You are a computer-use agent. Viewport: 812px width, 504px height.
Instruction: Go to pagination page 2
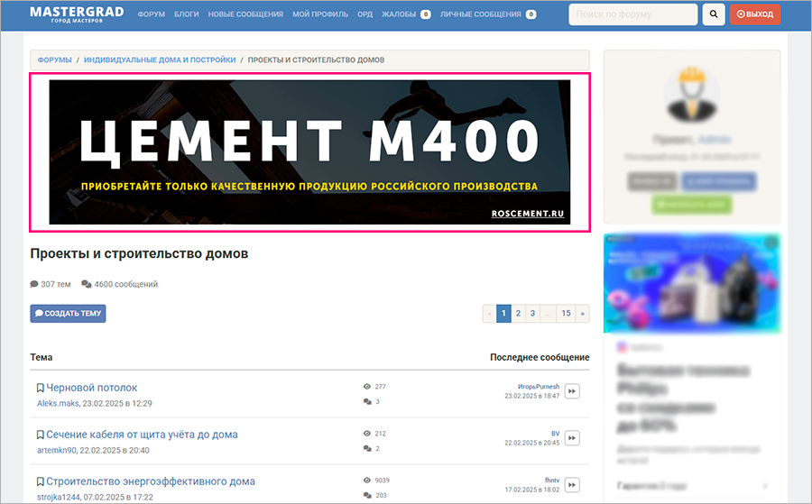click(518, 314)
